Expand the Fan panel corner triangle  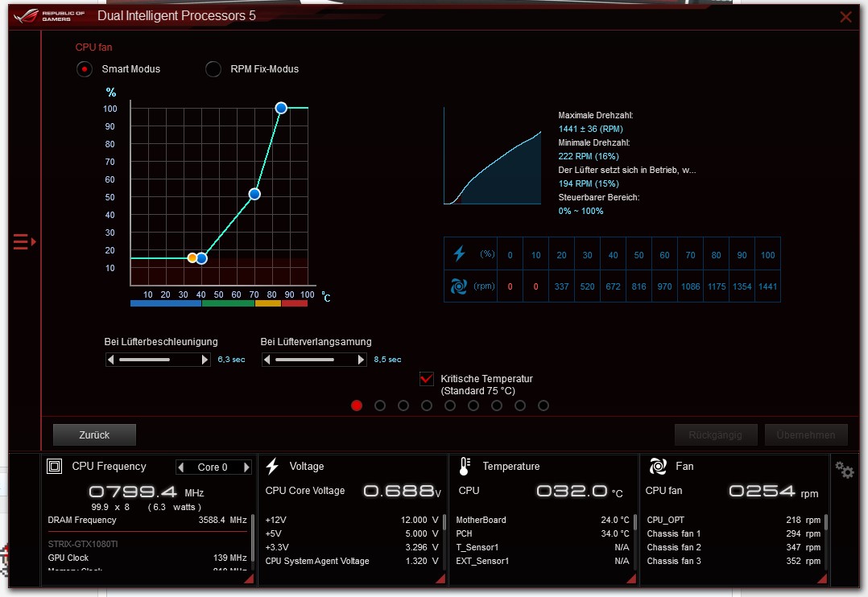pyautogui.click(x=822, y=578)
